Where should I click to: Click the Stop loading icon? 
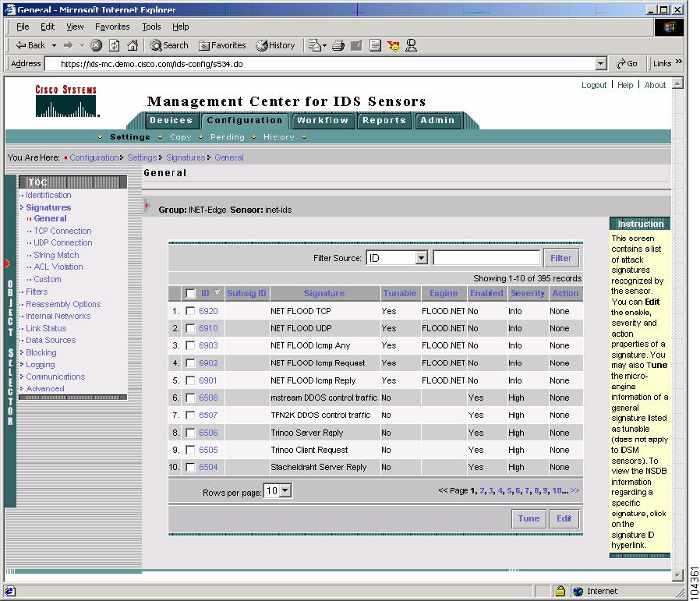point(96,45)
